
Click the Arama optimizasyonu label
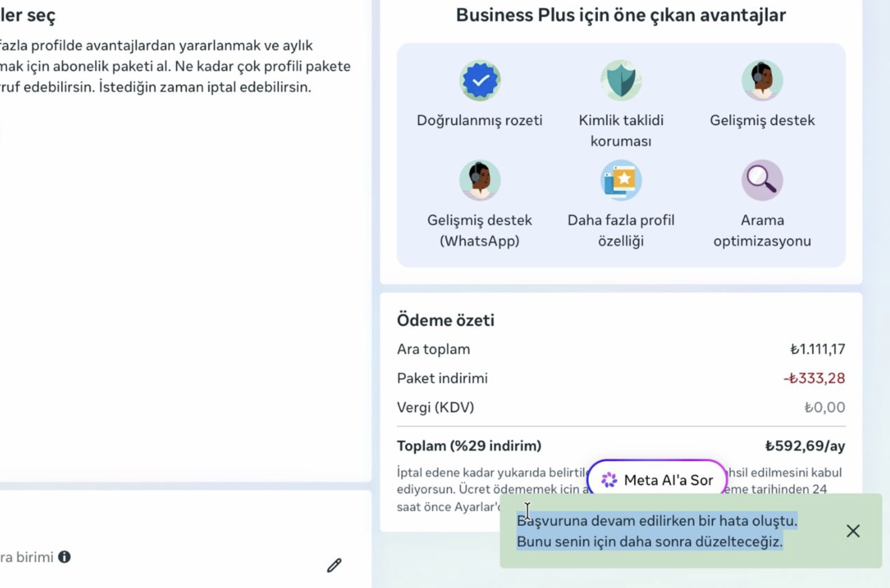[762, 231]
